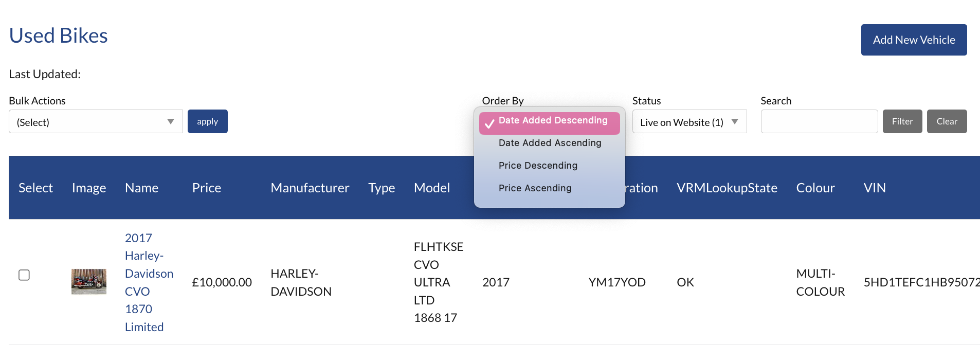Pick 'Price Descending' sort order
Image resolution: width=980 pixels, height=361 pixels.
click(x=537, y=165)
